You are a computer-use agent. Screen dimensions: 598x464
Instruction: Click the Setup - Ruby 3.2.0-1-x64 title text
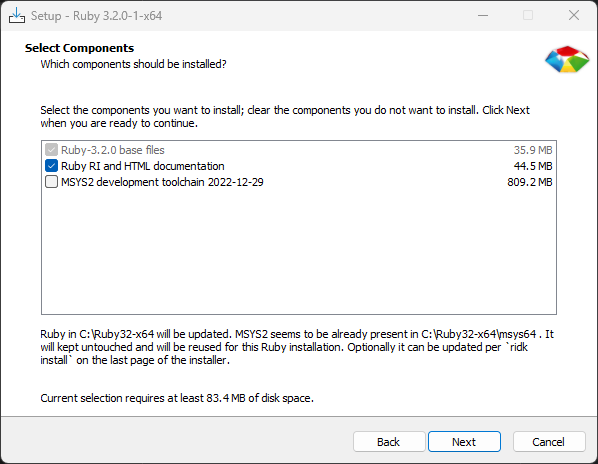pos(96,16)
